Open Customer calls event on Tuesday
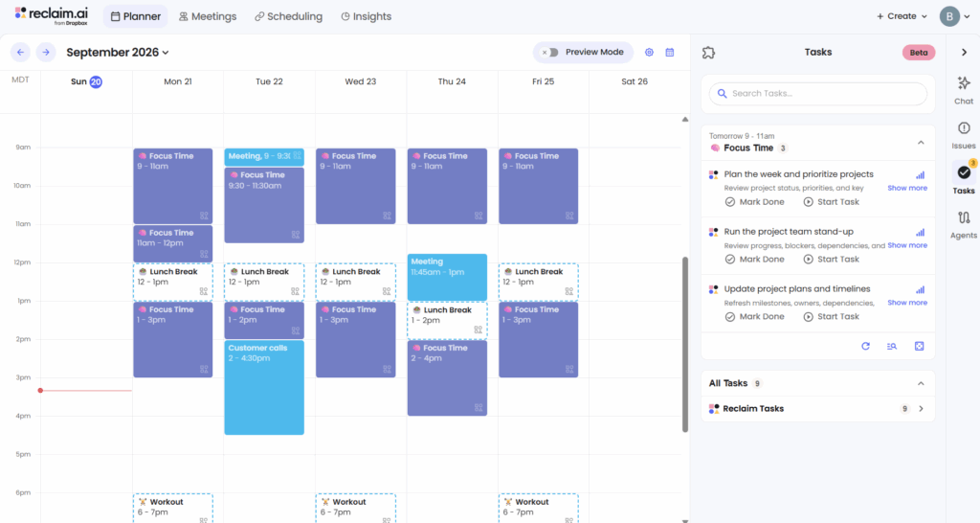Screen dimensions: 980x523 coord(264,387)
